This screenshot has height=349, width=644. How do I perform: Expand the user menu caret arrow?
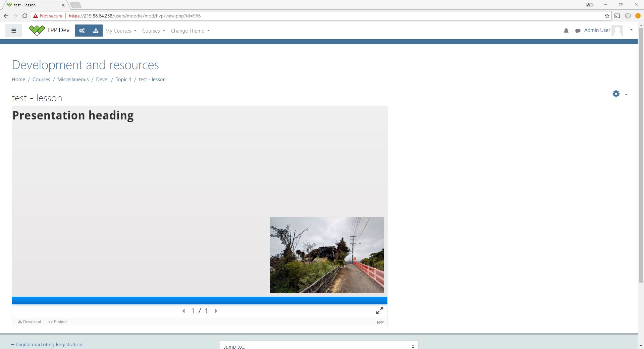[631, 30]
